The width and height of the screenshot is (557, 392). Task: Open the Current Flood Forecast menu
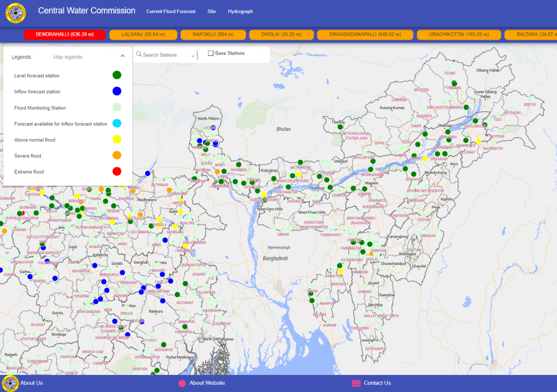click(x=171, y=11)
